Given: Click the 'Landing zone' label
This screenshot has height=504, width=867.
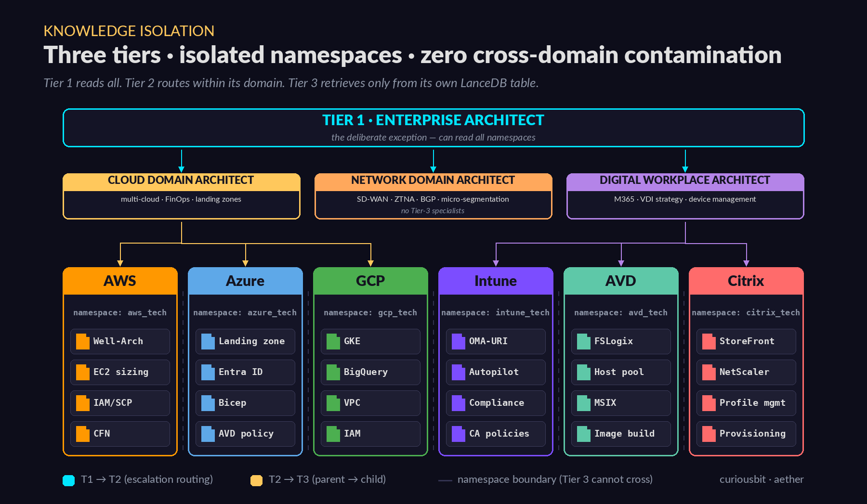Looking at the screenshot, I should click(x=251, y=341).
